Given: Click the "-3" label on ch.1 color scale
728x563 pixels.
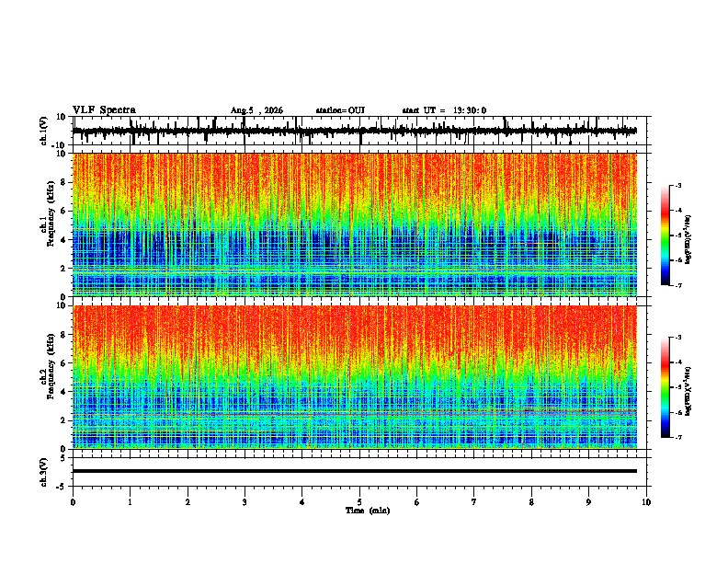Looking at the screenshot, I should [x=677, y=185].
